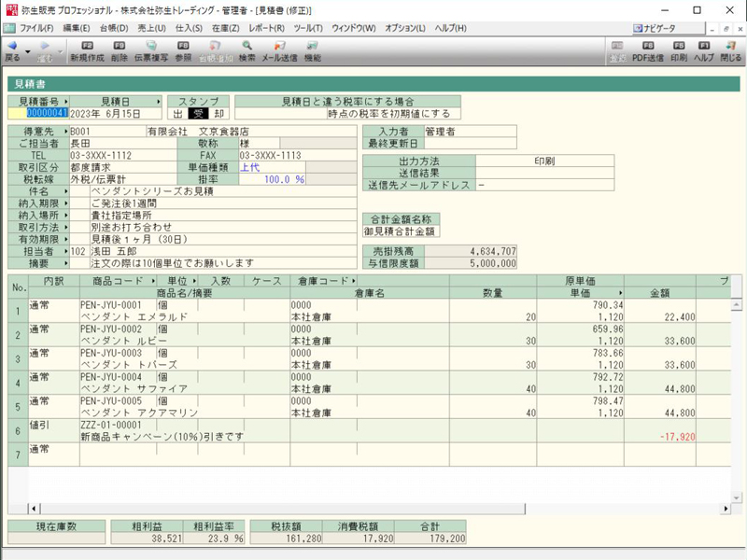Screen dimensions: 747x560
Task: Open the ヘルプ(H) menu in menu bar
Action: tap(450, 29)
